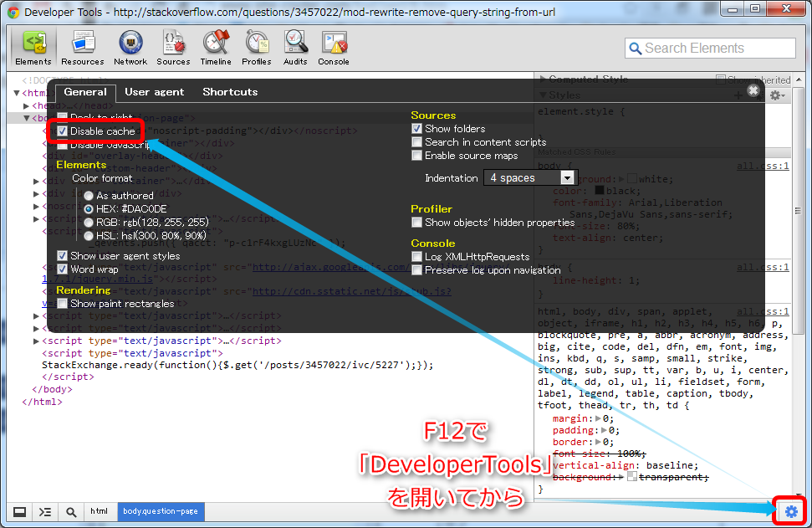Open the Console panel
812x528 pixels.
(334, 48)
